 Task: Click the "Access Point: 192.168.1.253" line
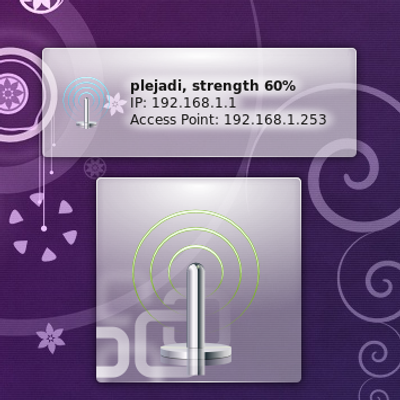(228, 119)
